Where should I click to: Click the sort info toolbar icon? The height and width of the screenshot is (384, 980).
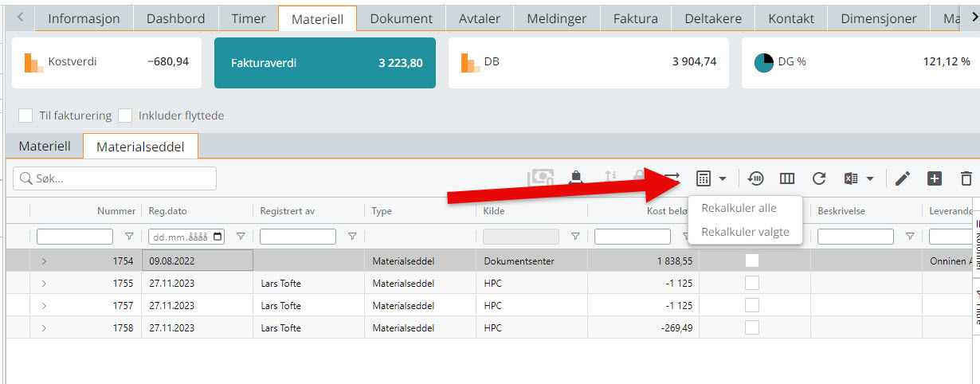pyautogui.click(x=610, y=178)
